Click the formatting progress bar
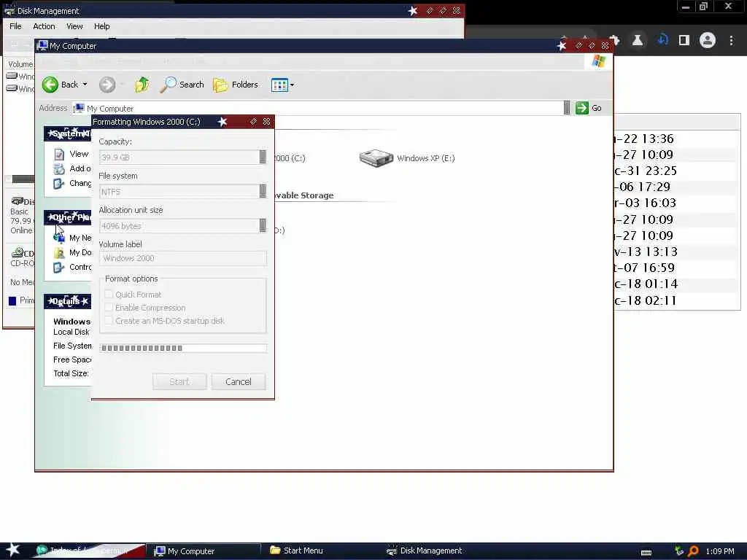 [x=183, y=348]
